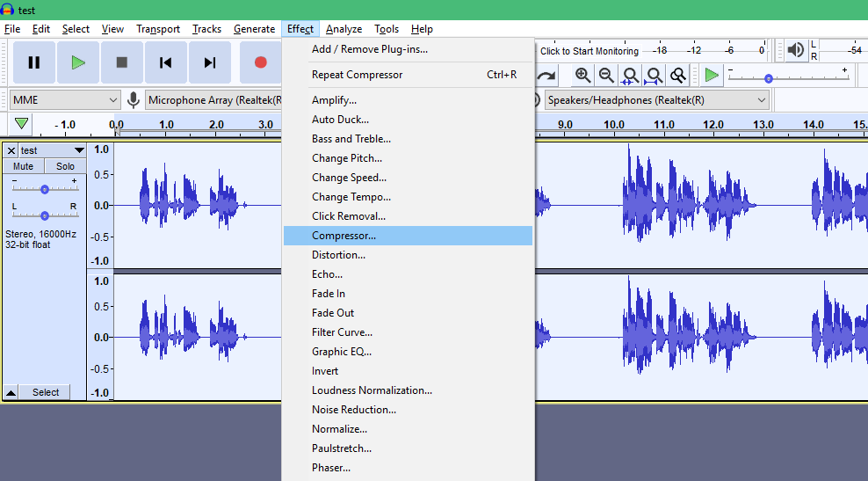This screenshot has width=868, height=481.
Task: Hit the red Record button
Action: click(260, 62)
